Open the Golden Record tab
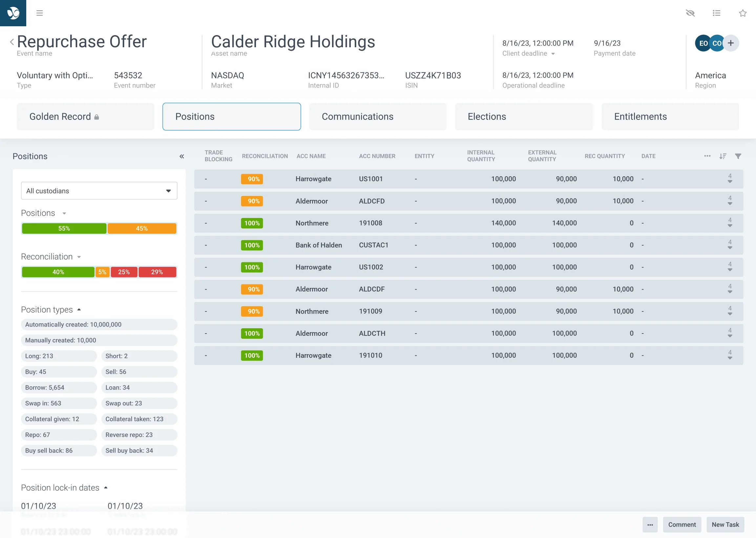The height and width of the screenshot is (538, 756). 85,117
